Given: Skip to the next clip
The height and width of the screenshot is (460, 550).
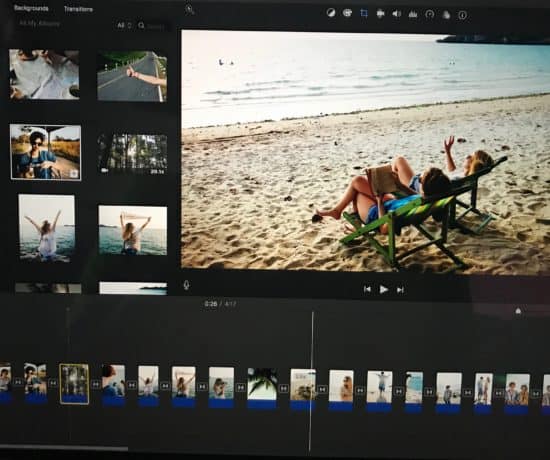Looking at the screenshot, I should click(x=400, y=290).
